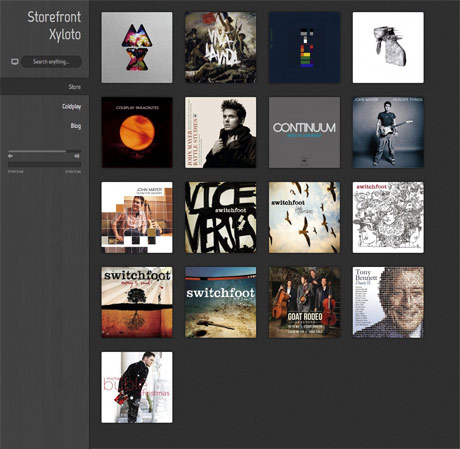The height and width of the screenshot is (449, 460).
Task: Select the Goat Rodeo Sessions album
Action: [x=305, y=302]
